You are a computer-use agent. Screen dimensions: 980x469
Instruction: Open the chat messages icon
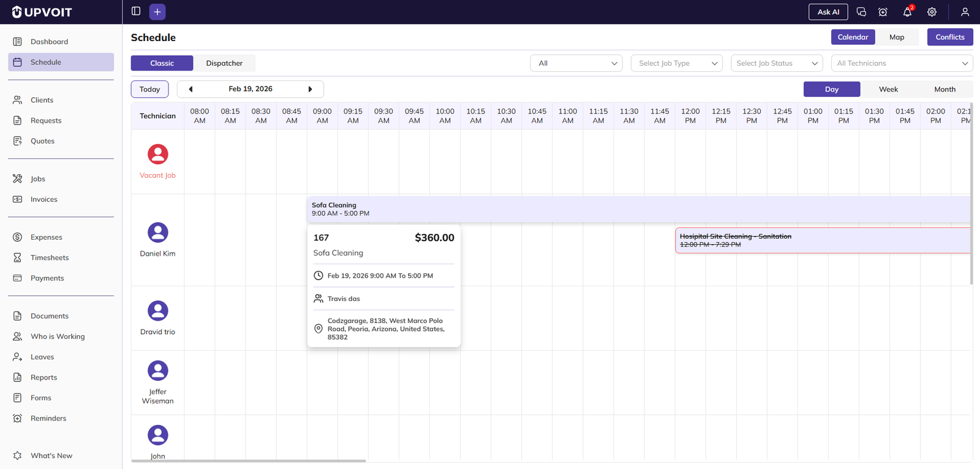861,12
